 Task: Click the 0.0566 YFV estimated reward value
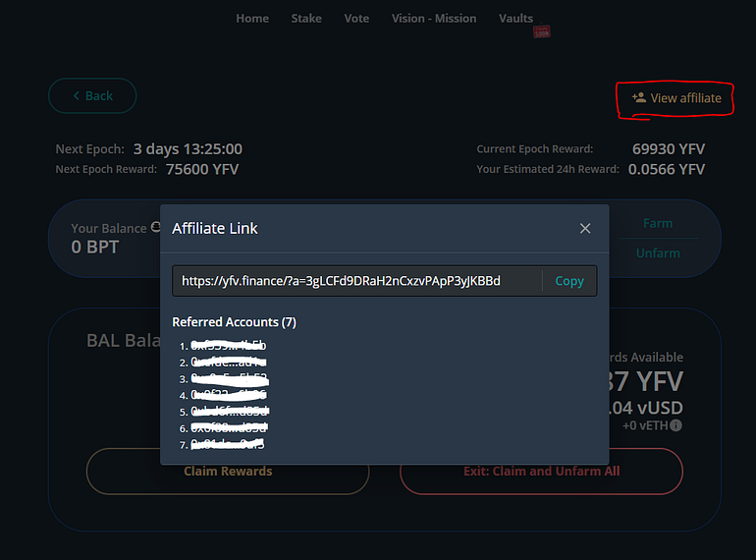coord(667,169)
